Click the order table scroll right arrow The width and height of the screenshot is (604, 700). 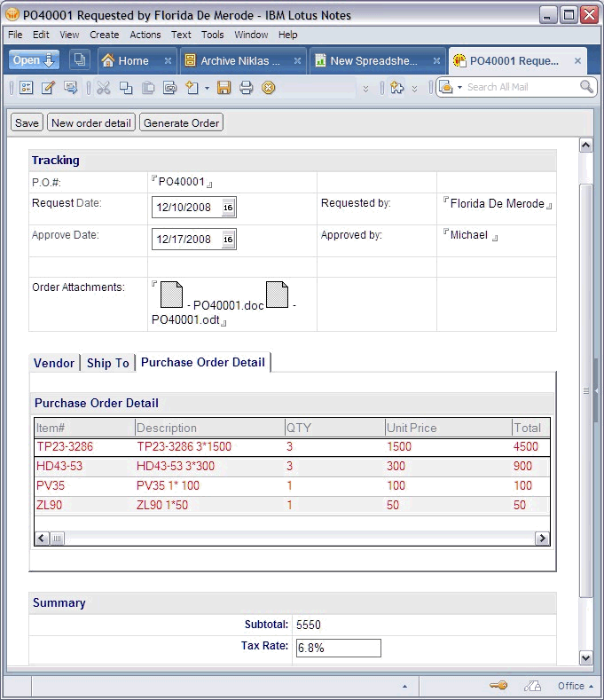pos(542,539)
